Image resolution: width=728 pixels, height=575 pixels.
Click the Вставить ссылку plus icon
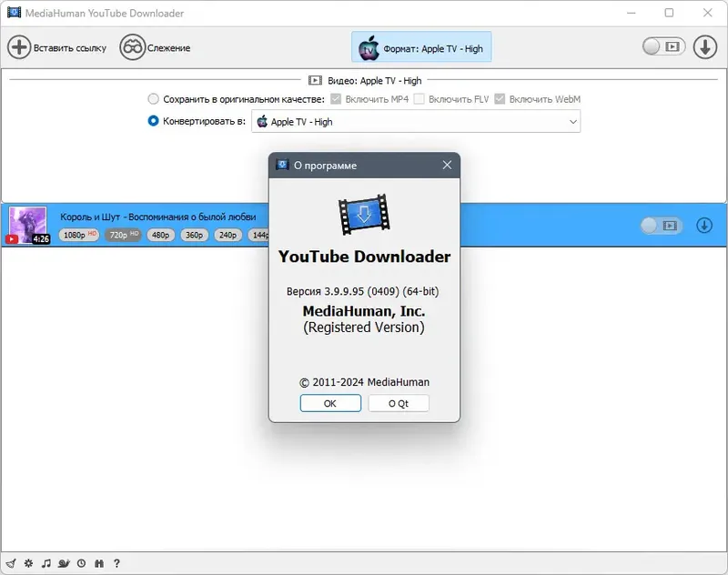[19, 47]
